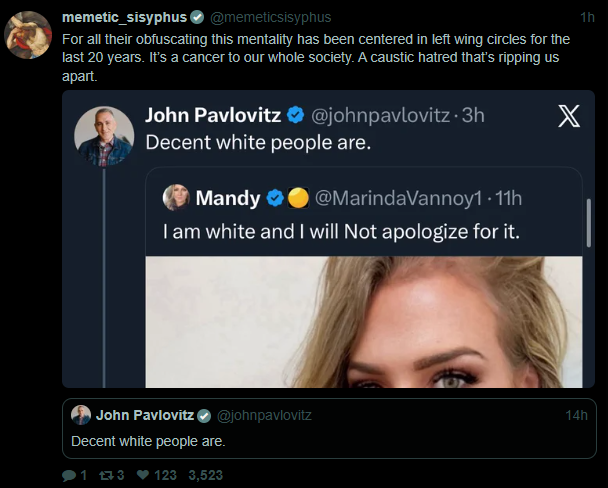This screenshot has height=488, width=608.
Task: Click the 14h quoted tweet timestamp
Action: (x=576, y=415)
